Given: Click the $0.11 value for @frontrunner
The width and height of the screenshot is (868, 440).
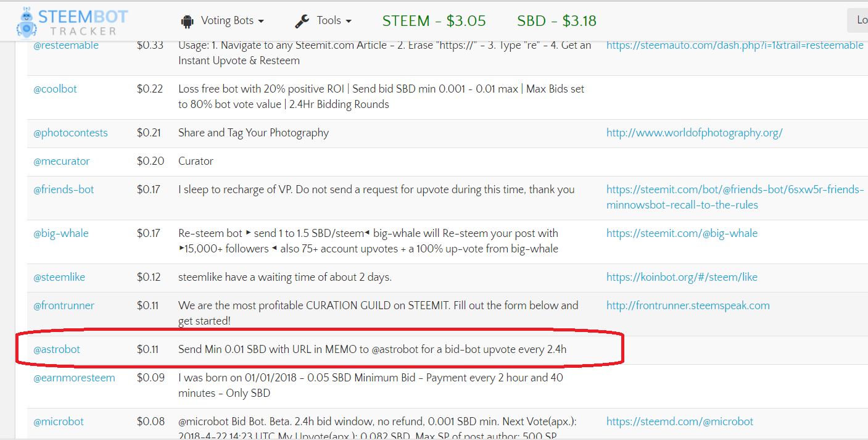Looking at the screenshot, I should 147,305.
